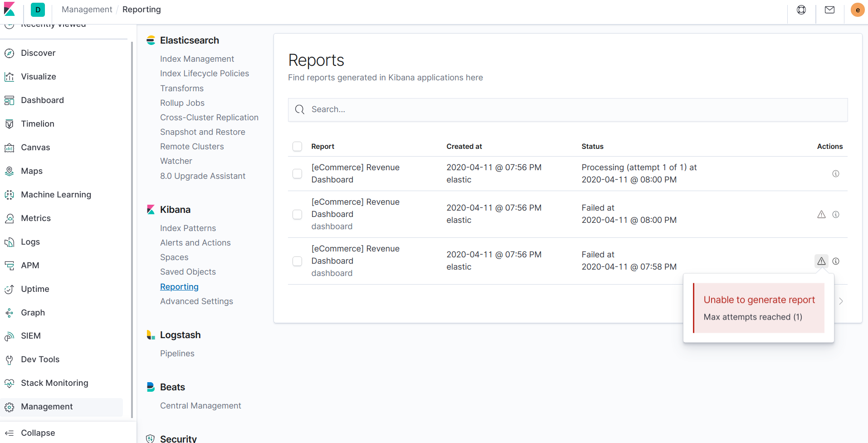
Task: Click the warning icon on the failed report row
Action: tap(822, 214)
